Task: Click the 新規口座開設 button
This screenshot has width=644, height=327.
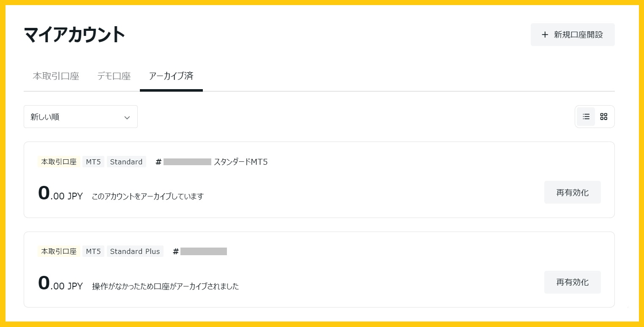Action: coord(572,35)
